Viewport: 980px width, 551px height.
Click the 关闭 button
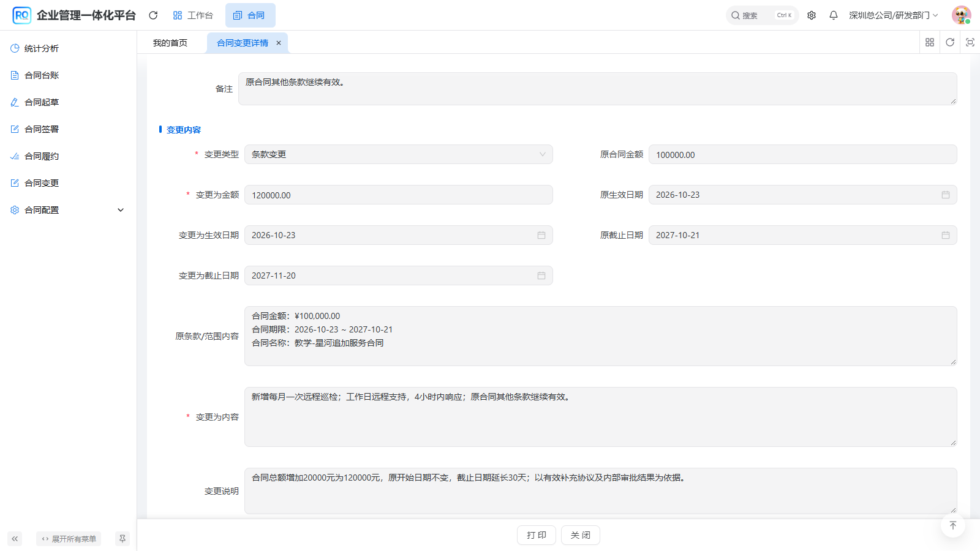[581, 535]
